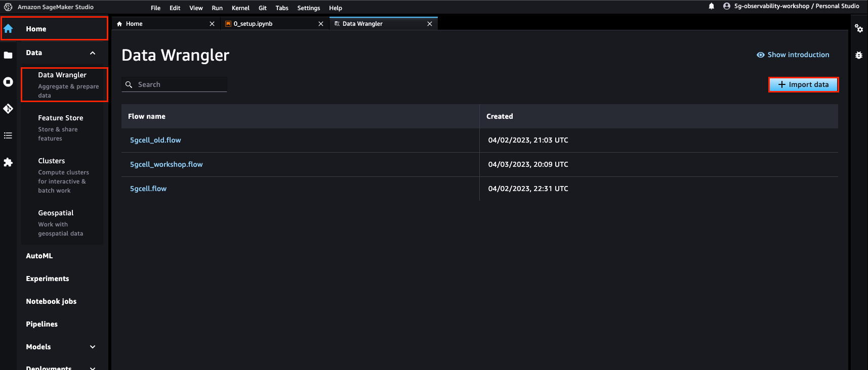Click in the Search flows field
This screenshot has width=868, height=370.
tap(174, 84)
